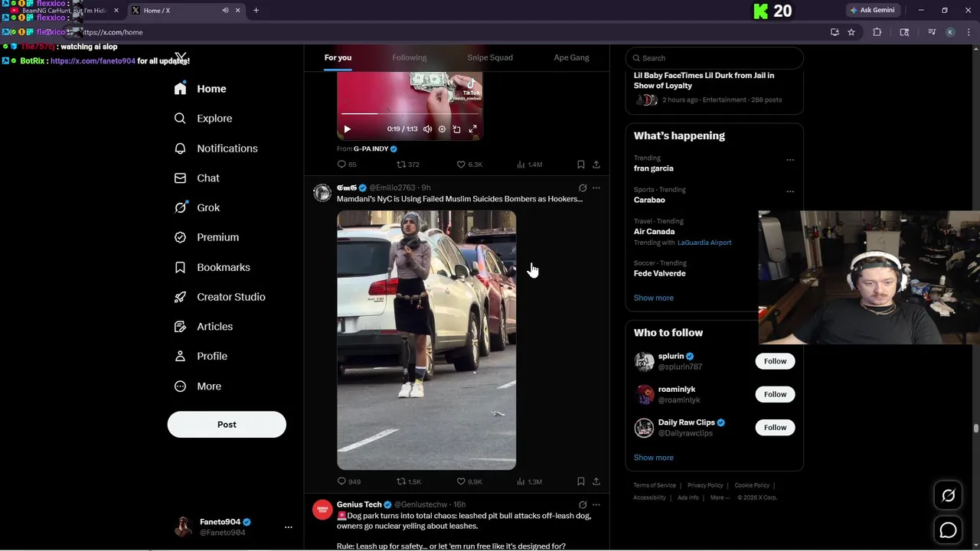Open the Explore page
The image size is (980, 551).
(203, 119)
